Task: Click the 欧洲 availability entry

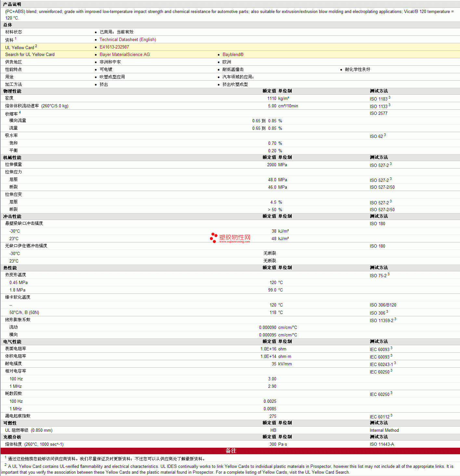Action: click(x=227, y=62)
